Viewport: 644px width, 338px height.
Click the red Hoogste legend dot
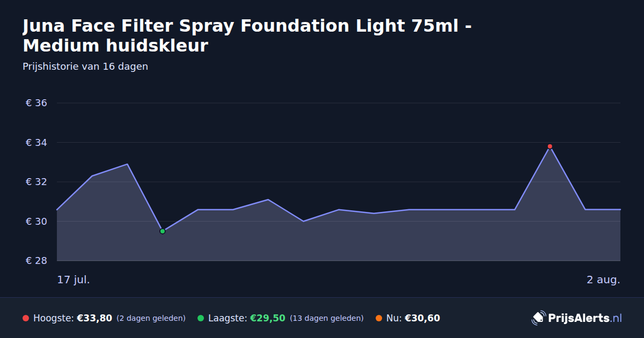click(26, 318)
